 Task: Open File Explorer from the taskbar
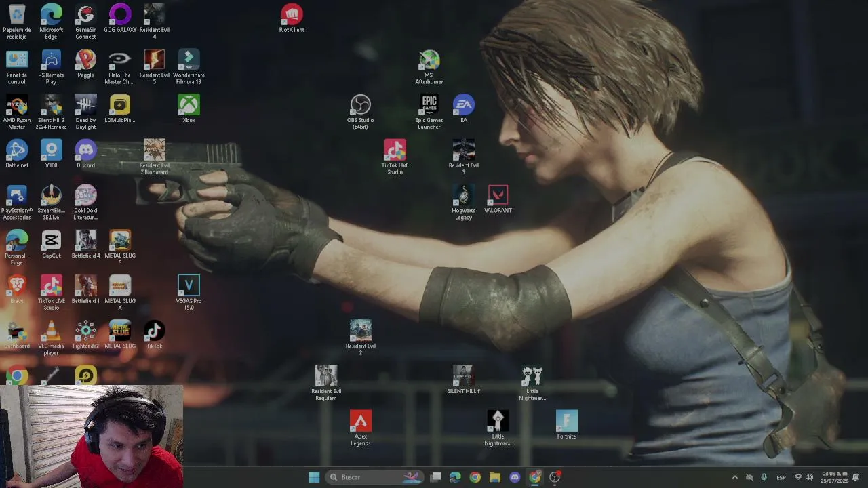pyautogui.click(x=495, y=477)
